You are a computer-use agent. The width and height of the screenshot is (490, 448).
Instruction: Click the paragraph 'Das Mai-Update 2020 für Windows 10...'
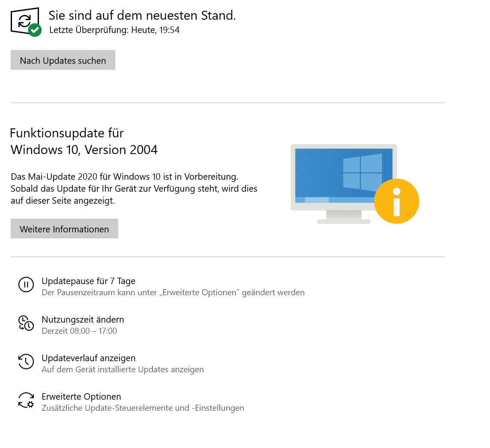click(x=134, y=189)
